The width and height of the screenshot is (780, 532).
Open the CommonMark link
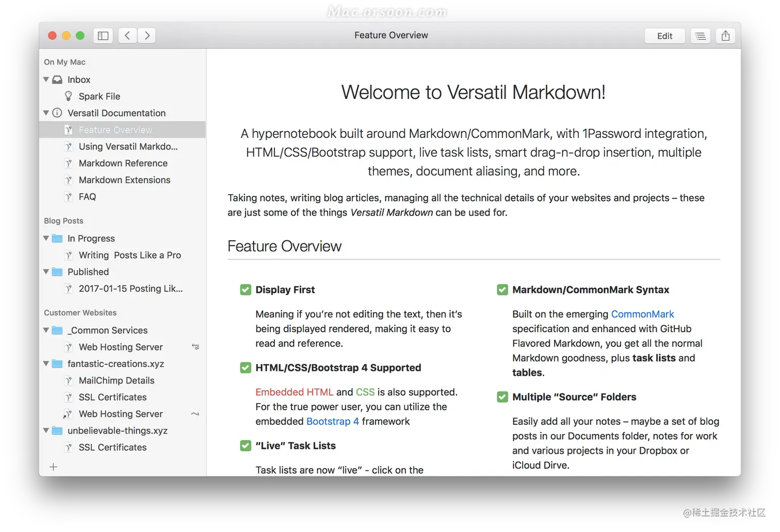tap(642, 314)
